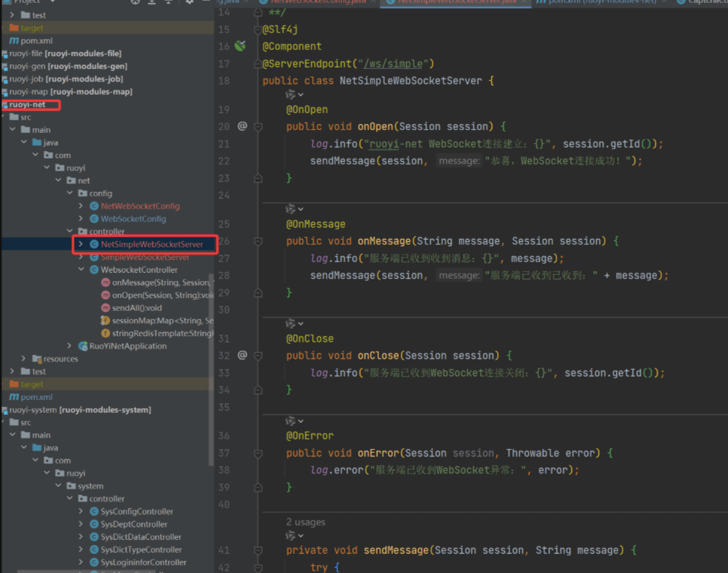Click the @ gutter icon beside onClose method
Image resolution: width=728 pixels, height=573 pixels.
click(x=242, y=355)
